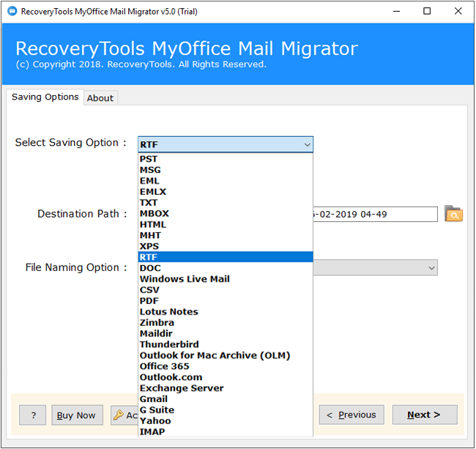This screenshot has width=476, height=449.
Task: Pick Exchange Server entry
Action: 226,388
